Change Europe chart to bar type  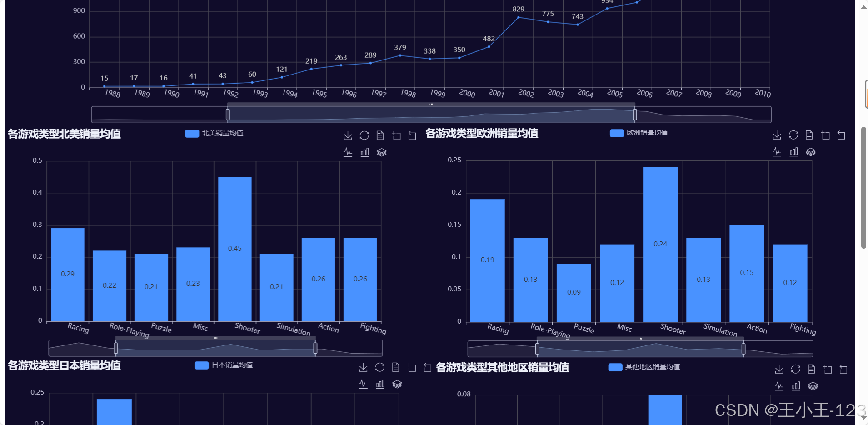[793, 152]
